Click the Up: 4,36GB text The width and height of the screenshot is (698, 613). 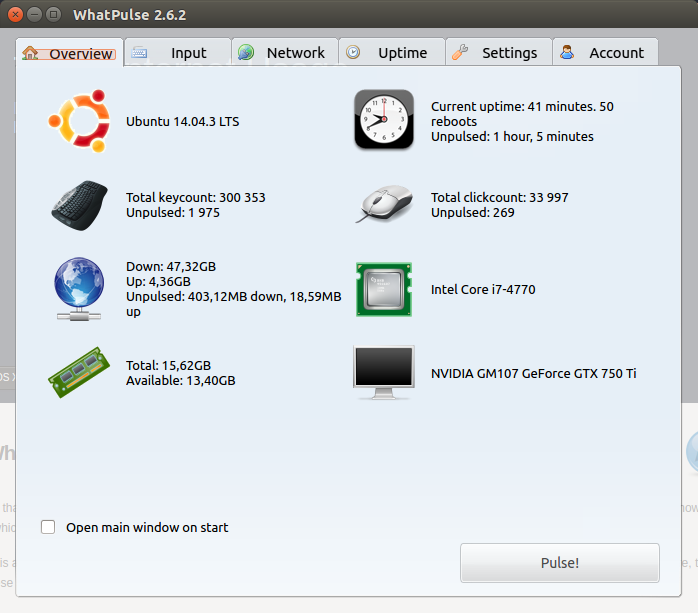(x=158, y=281)
